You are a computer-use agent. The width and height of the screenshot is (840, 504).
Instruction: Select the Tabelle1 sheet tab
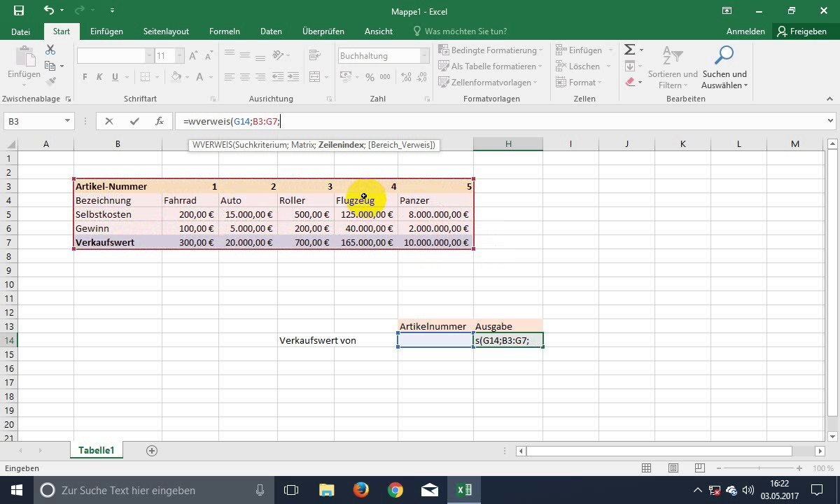point(97,450)
